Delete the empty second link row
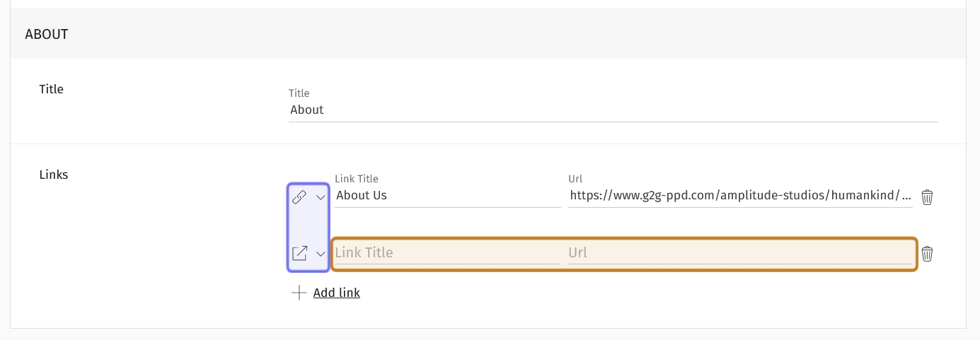 (927, 254)
